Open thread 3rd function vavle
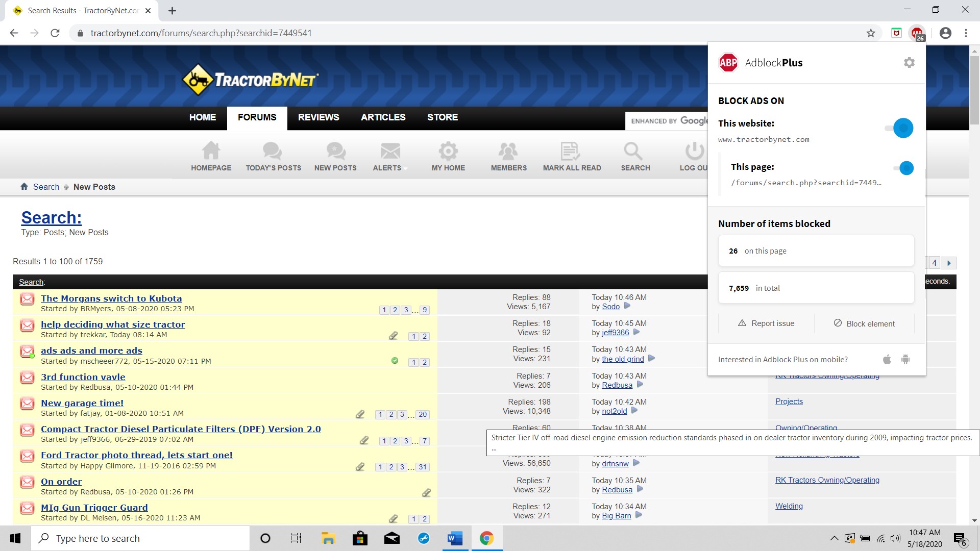 tap(83, 377)
